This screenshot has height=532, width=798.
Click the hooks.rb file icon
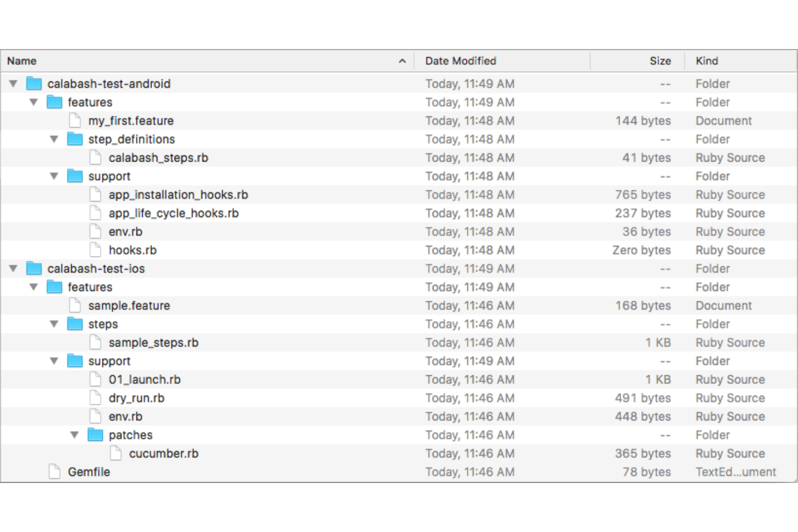[x=95, y=250]
